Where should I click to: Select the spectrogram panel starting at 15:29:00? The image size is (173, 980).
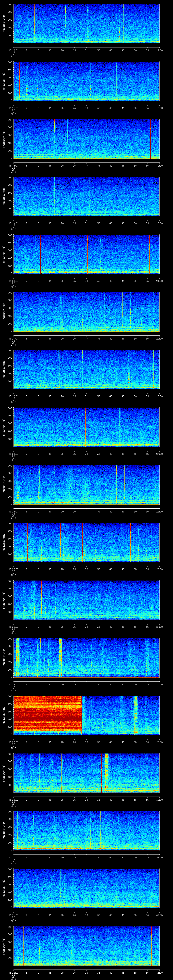(x=87, y=773)
